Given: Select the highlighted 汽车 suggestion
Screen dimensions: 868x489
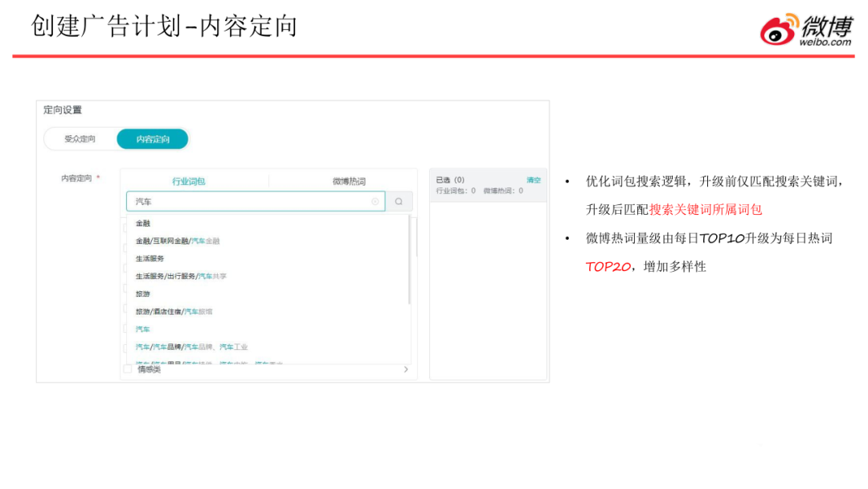Looking at the screenshot, I should [x=143, y=330].
